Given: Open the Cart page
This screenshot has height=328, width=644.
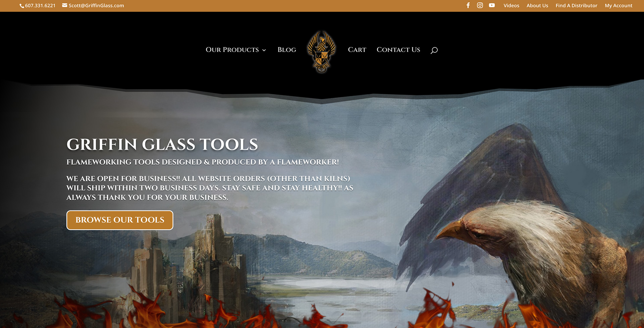Looking at the screenshot, I should (x=357, y=50).
